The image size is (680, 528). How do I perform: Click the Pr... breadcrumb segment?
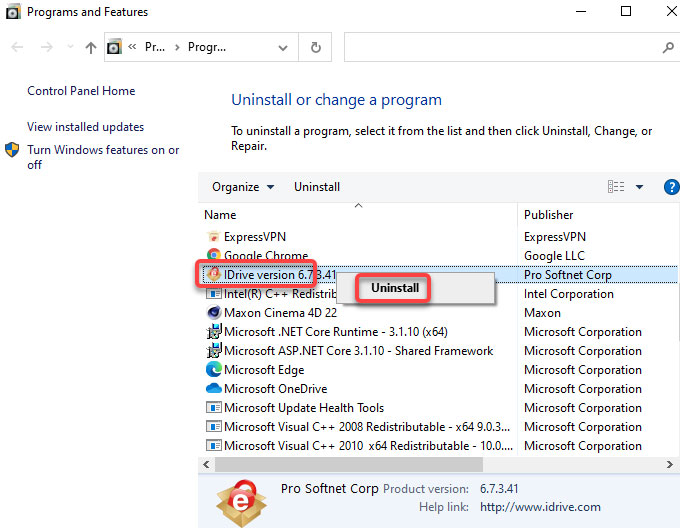[155, 47]
